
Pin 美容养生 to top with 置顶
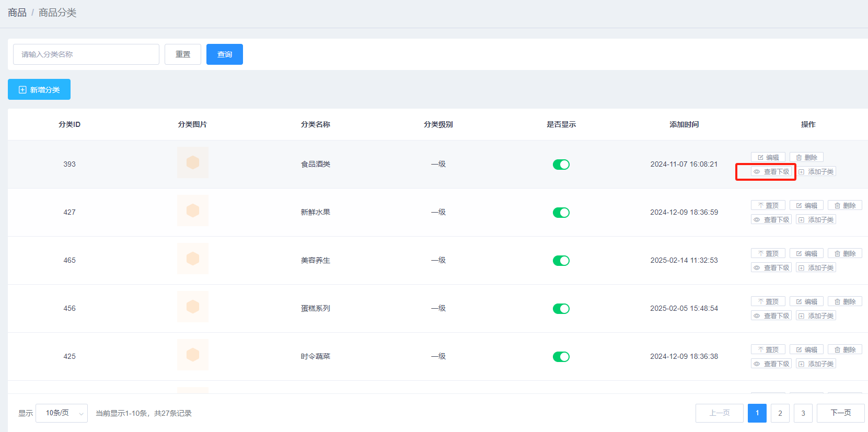click(768, 253)
